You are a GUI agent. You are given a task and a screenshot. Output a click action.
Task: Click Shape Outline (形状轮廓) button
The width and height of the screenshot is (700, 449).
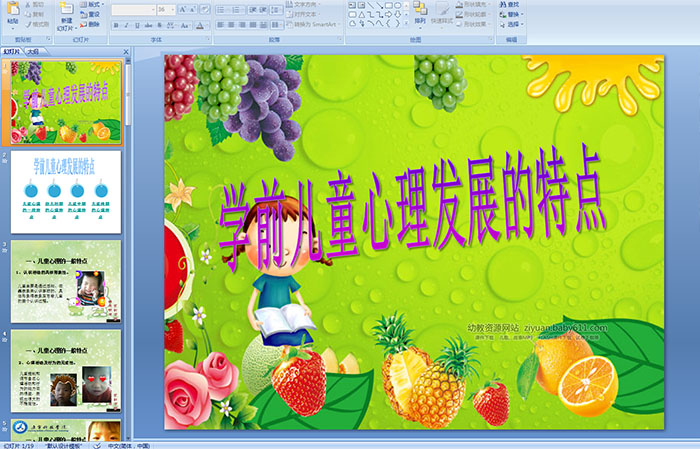(472, 14)
